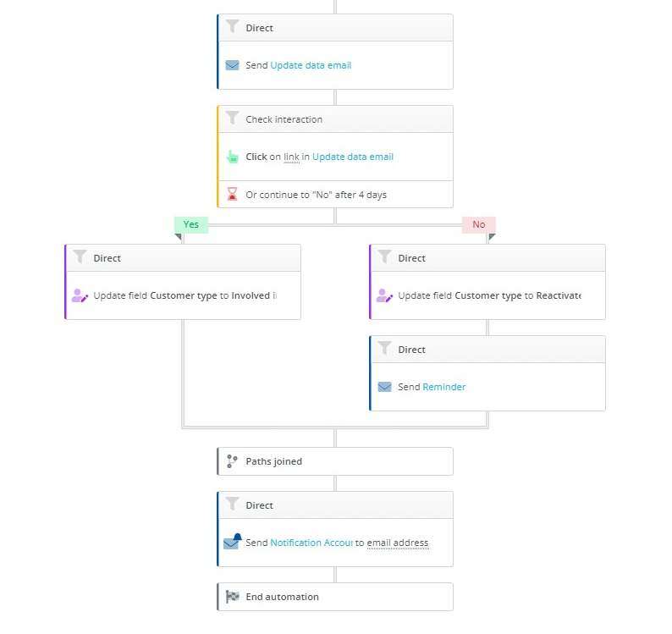Click the notification envelope-with-bell icon
The height and width of the screenshot is (634, 672).
232,542
